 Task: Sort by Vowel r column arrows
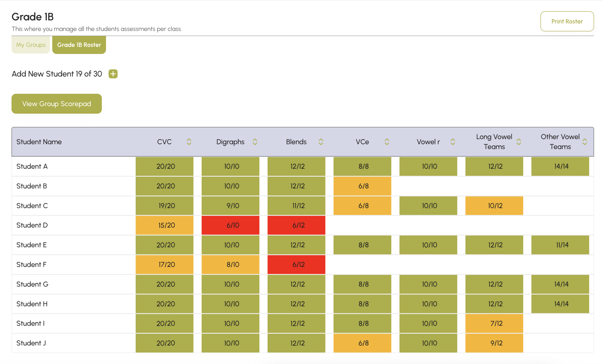coord(453,142)
